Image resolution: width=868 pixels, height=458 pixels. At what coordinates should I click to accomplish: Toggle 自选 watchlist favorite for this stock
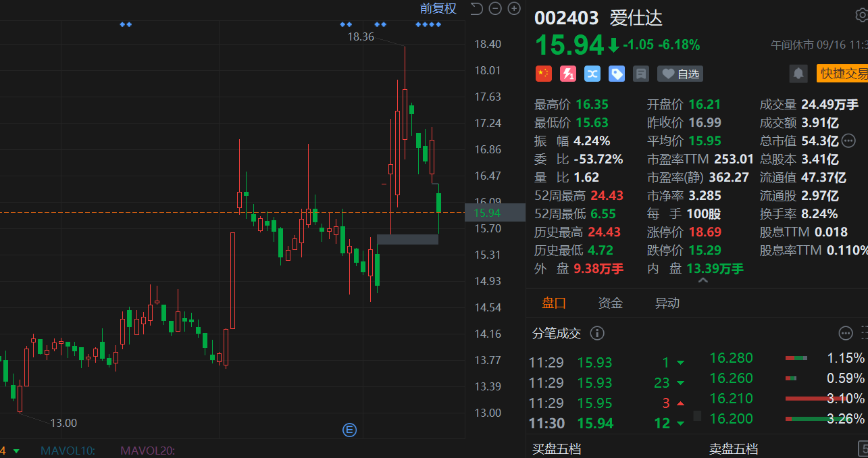(x=680, y=74)
